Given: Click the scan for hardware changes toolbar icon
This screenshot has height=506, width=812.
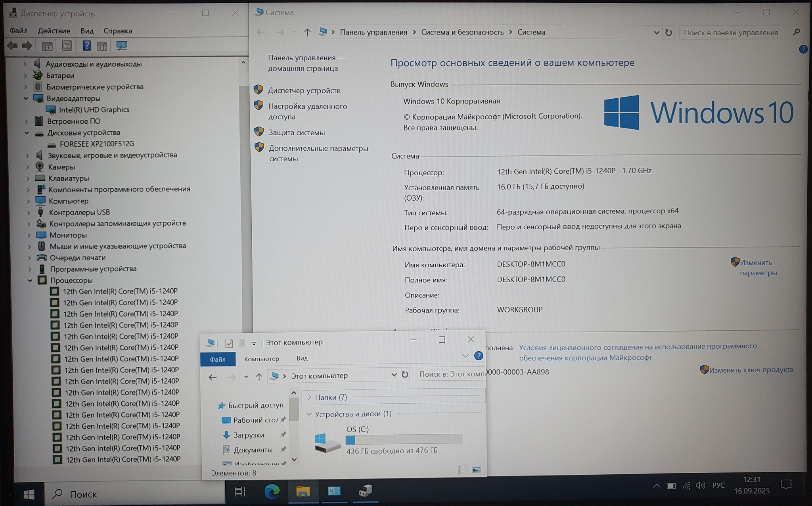Looking at the screenshot, I should (x=121, y=46).
